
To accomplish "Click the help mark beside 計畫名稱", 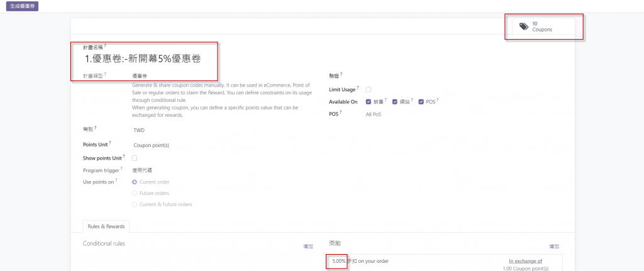I will (x=105, y=45).
